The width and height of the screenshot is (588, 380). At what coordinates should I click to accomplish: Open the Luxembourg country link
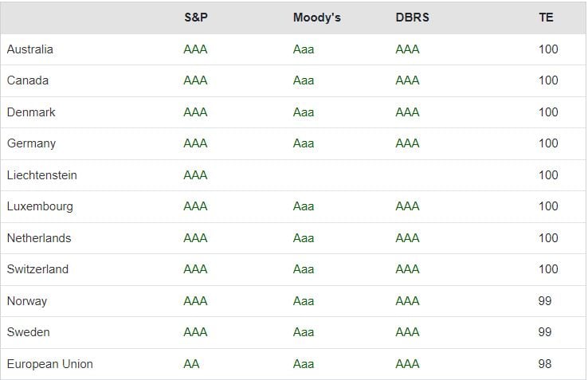pyautogui.click(x=40, y=206)
